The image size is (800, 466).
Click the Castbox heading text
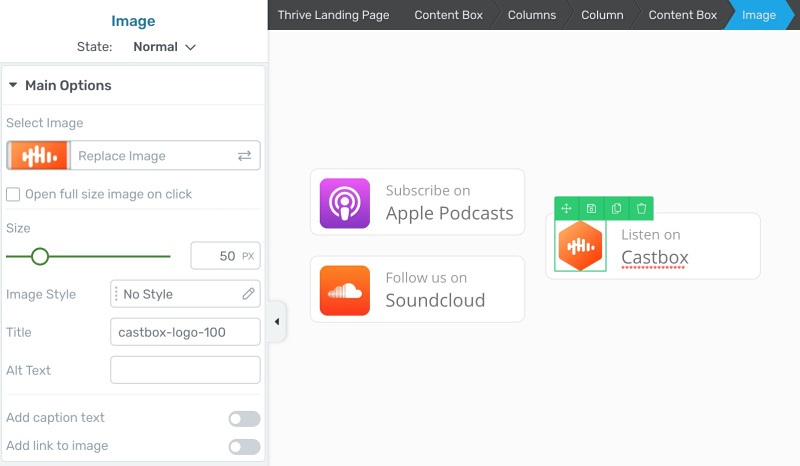(x=655, y=257)
